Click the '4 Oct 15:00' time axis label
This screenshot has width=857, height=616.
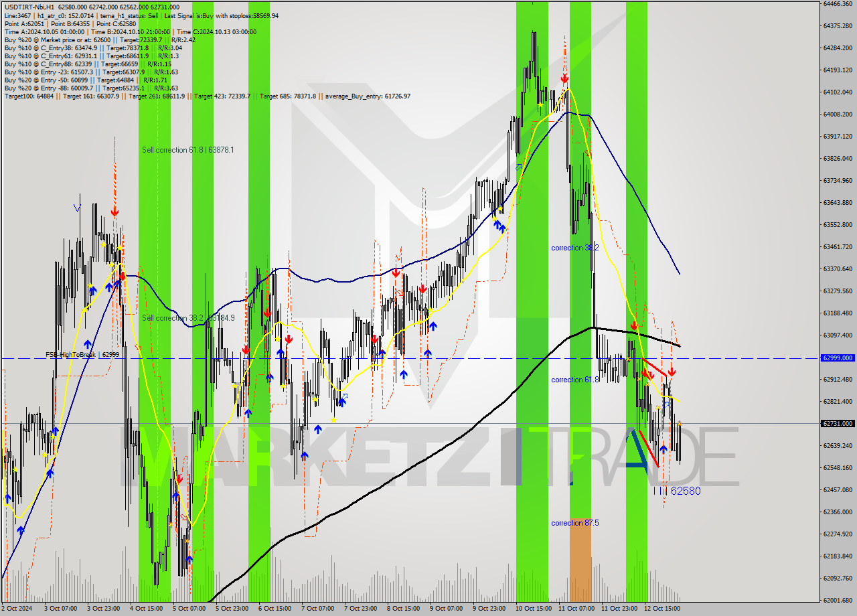[146, 609]
